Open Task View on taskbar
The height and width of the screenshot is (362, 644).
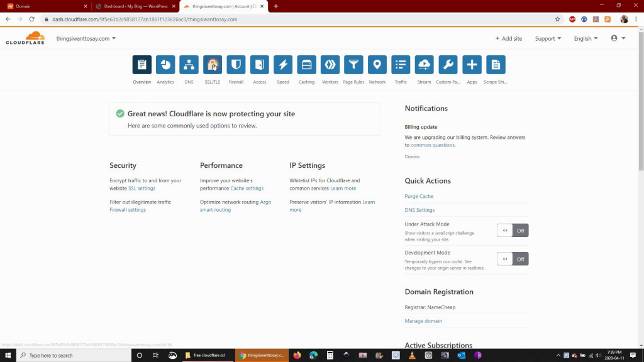(x=155, y=355)
